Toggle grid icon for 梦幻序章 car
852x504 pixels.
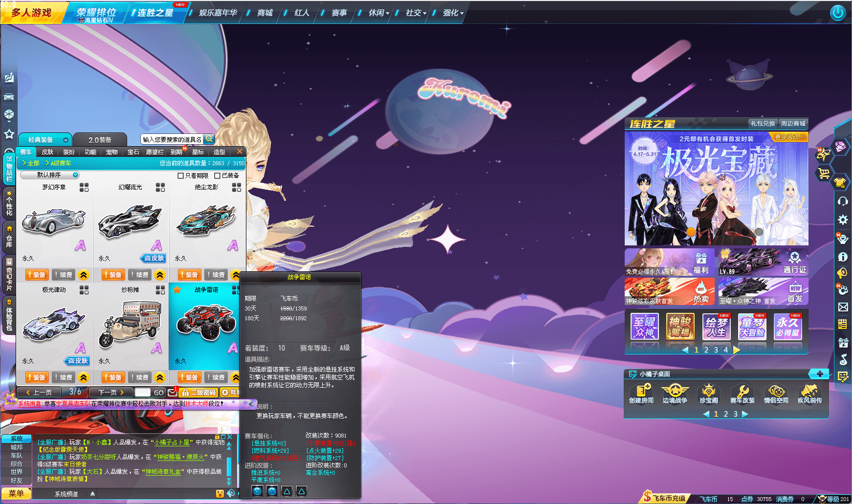click(84, 187)
